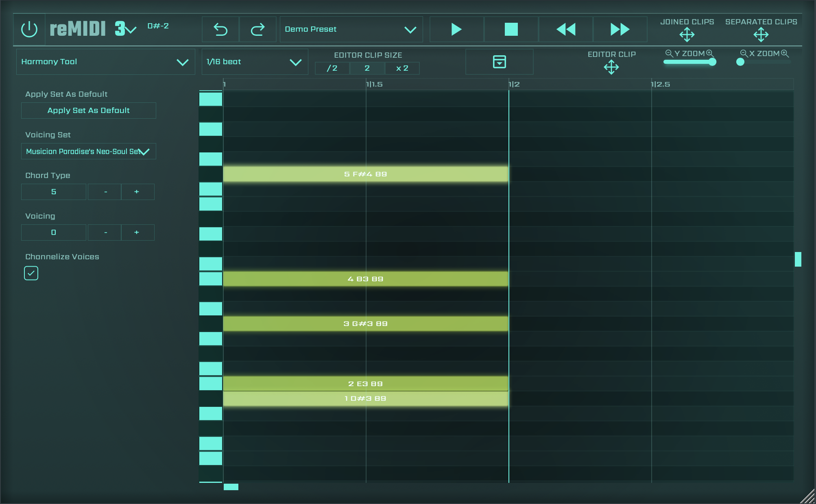
Task: Uncheck the Channelize Voices checkbox
Action: pos(31,273)
